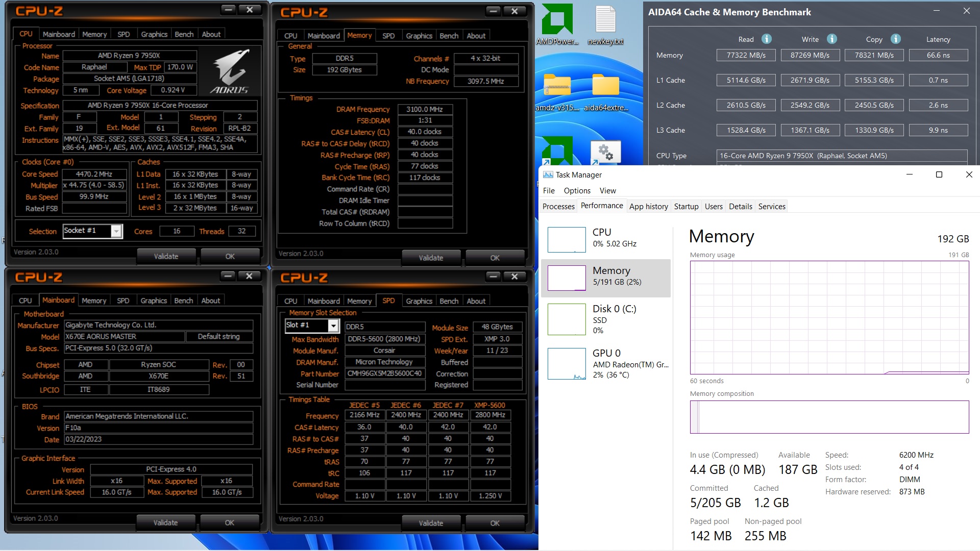Click the DRAM Frequency 3100.0 MHz value
980x551 pixels.
(425, 109)
